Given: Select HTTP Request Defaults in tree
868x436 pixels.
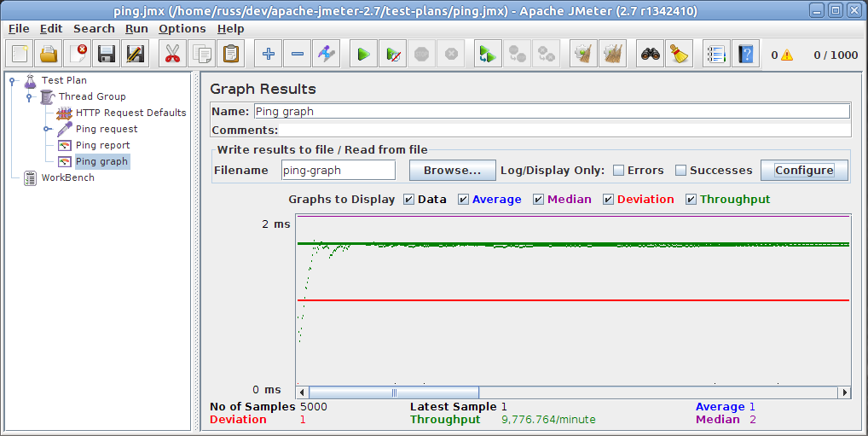Looking at the screenshot, I should (x=130, y=113).
